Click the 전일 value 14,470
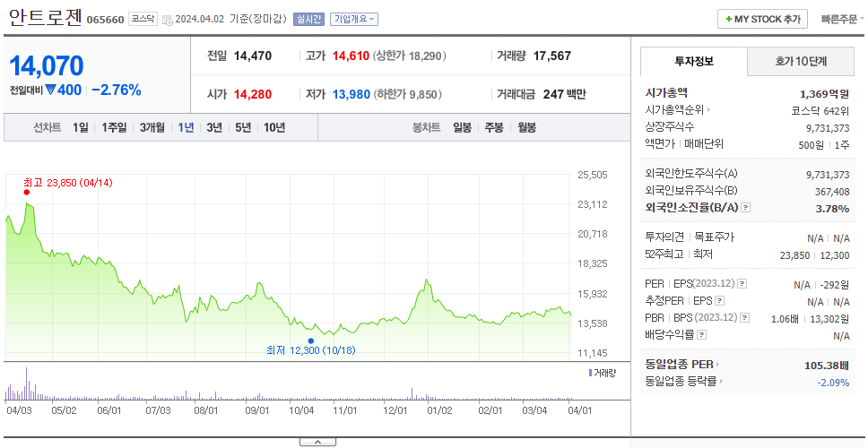868x448 pixels. point(253,56)
